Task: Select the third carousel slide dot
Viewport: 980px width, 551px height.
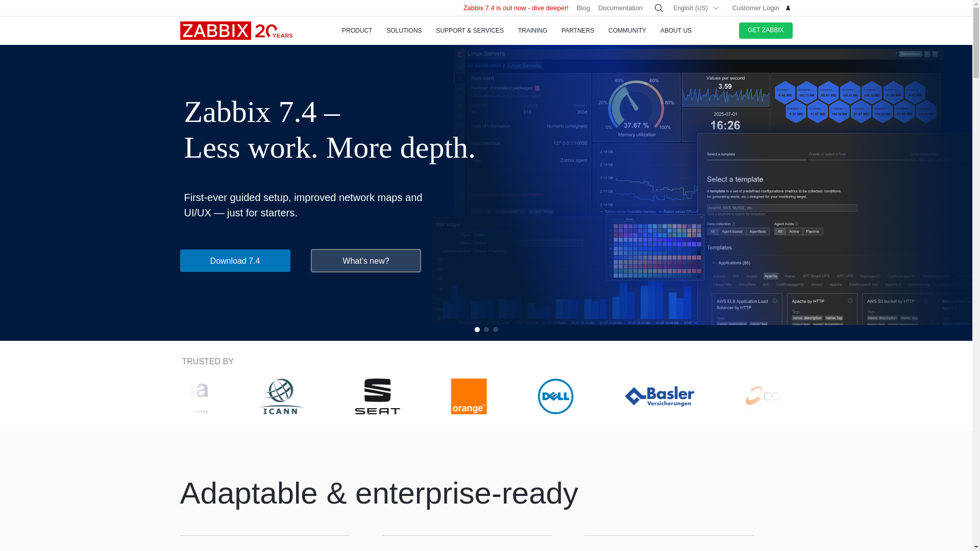Action: click(495, 330)
